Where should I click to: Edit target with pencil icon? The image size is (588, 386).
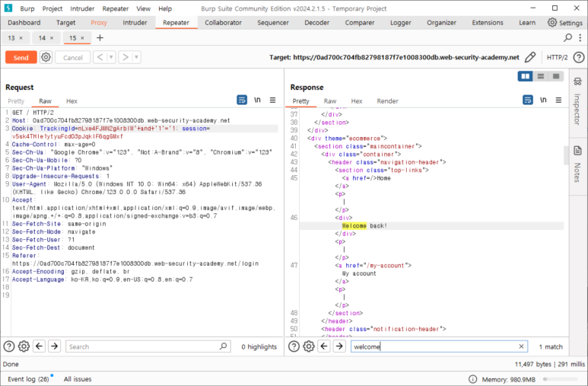coord(530,57)
